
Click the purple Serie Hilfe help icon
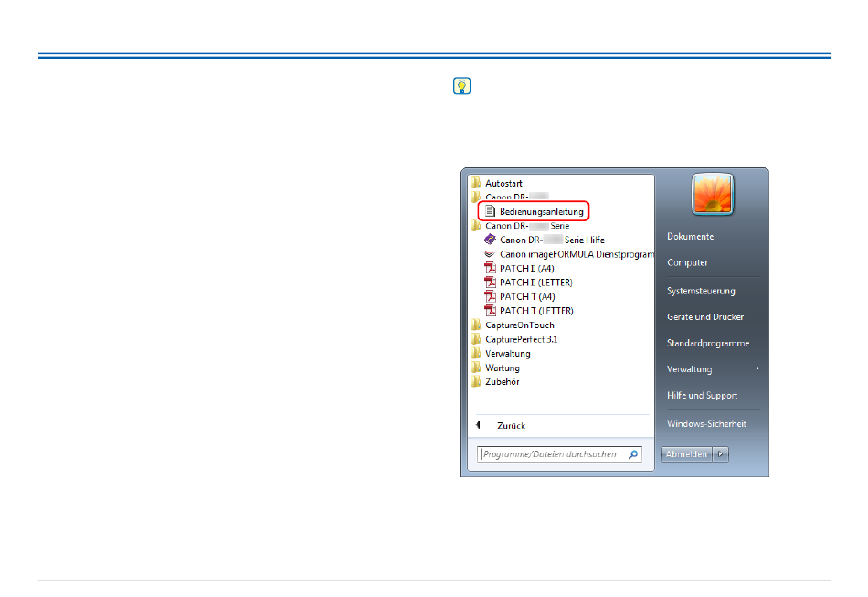[490, 240]
